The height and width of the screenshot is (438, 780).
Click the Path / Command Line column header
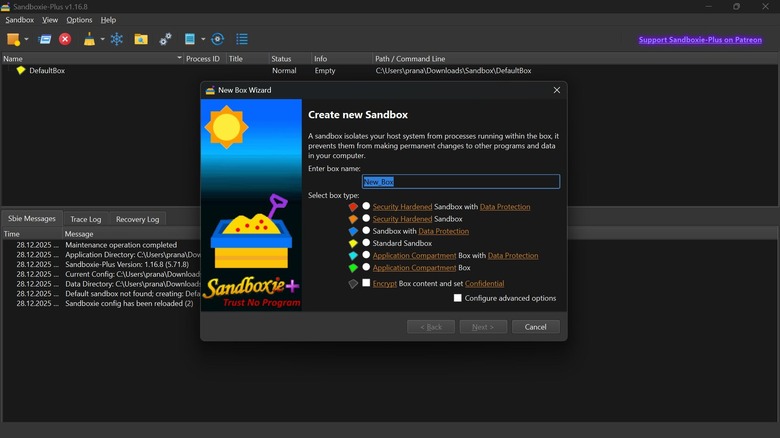click(576, 59)
